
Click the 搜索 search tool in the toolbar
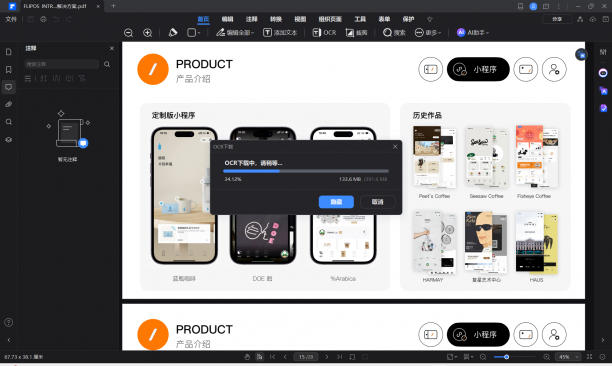(394, 33)
